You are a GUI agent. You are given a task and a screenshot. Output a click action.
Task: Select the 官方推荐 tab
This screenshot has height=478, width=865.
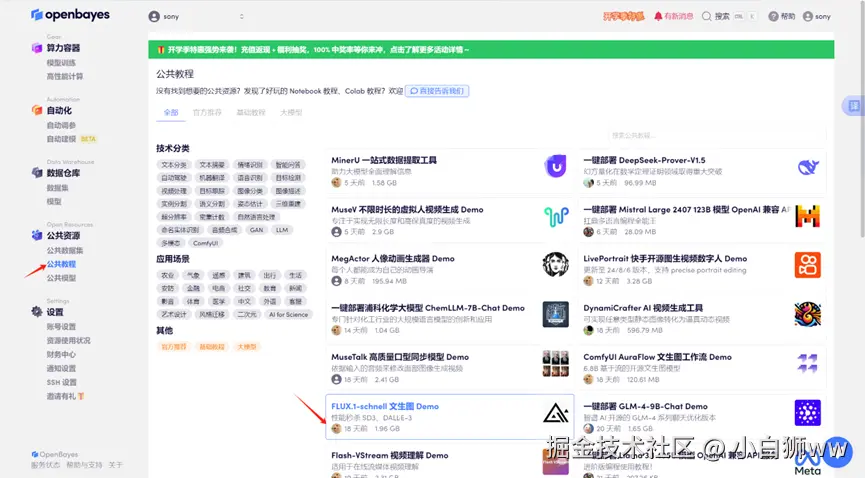pos(207,113)
